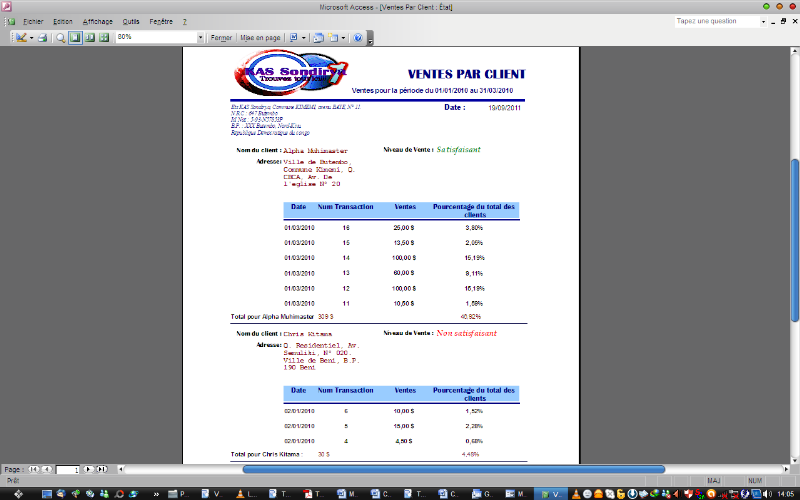Click the New Object toolbar icon
The width and height of the screenshot is (800, 500).
point(333,38)
